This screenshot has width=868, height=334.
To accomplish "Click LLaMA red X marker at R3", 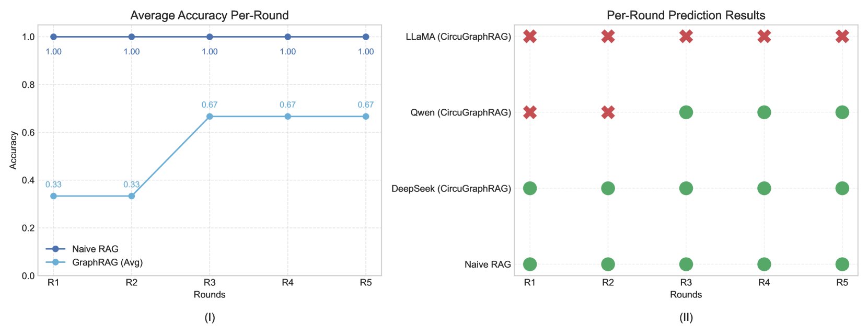I will point(686,36).
